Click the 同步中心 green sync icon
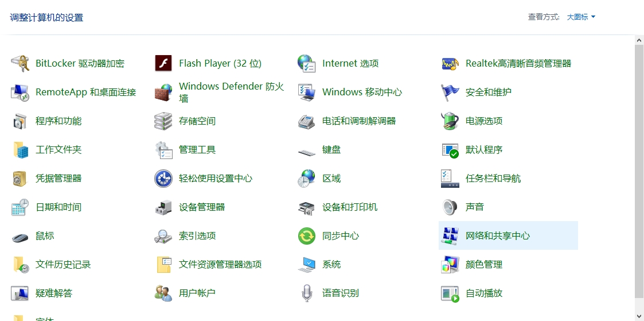644x321 pixels. coord(306,235)
